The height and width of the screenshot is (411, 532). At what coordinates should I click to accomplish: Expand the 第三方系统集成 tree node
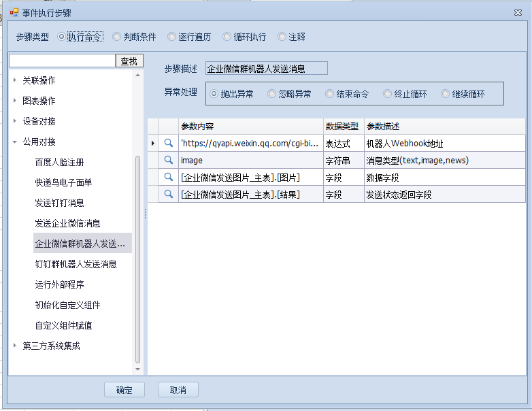(x=15, y=346)
